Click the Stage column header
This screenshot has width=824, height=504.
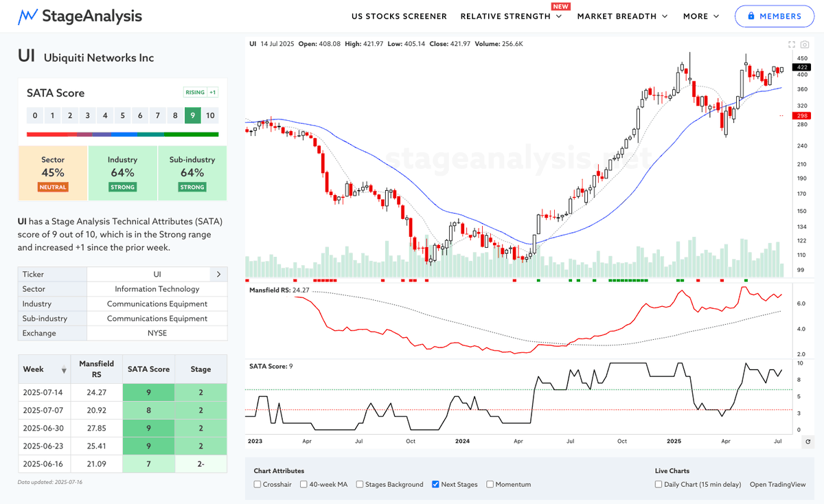[x=201, y=369]
